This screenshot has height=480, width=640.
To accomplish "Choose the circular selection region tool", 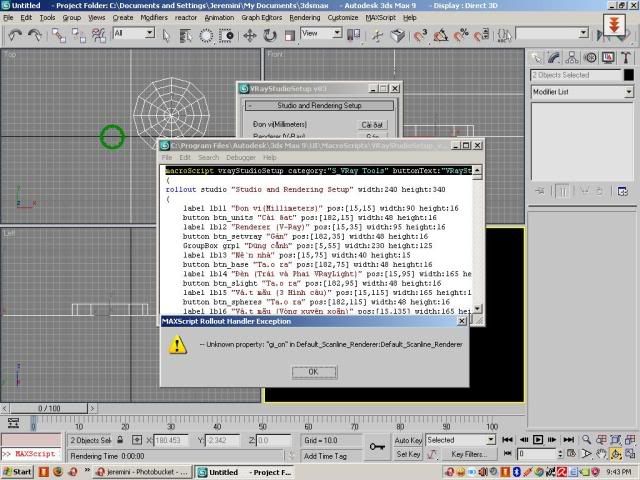I will [206, 36].
